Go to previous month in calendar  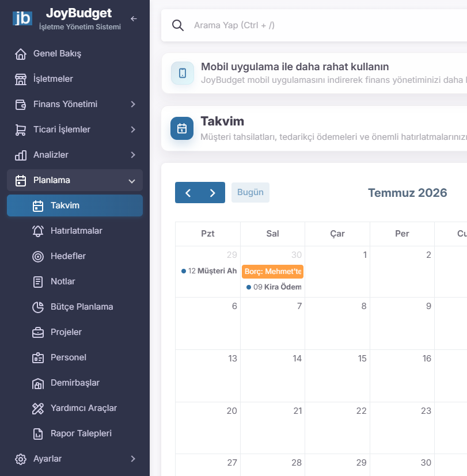[x=188, y=193]
